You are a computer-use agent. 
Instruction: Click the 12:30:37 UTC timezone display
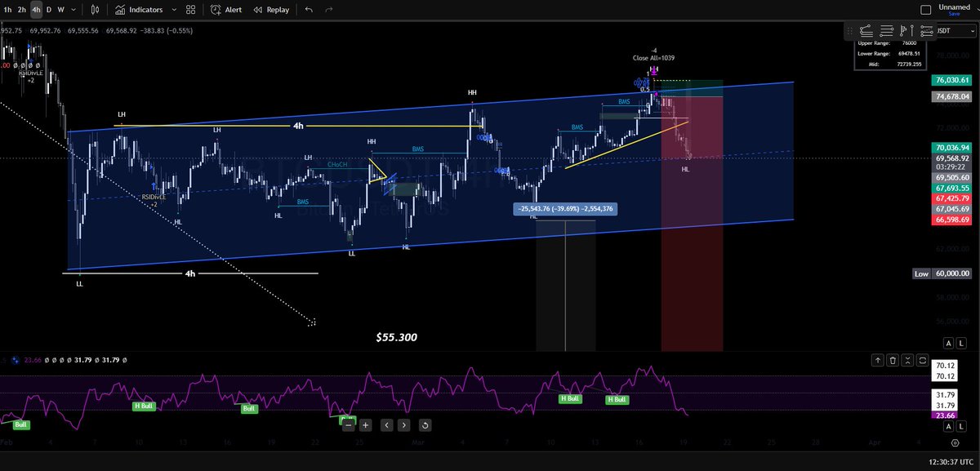(951, 461)
